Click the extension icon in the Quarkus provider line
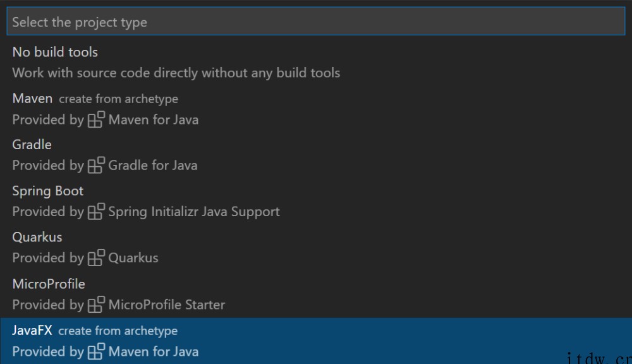 click(x=96, y=258)
